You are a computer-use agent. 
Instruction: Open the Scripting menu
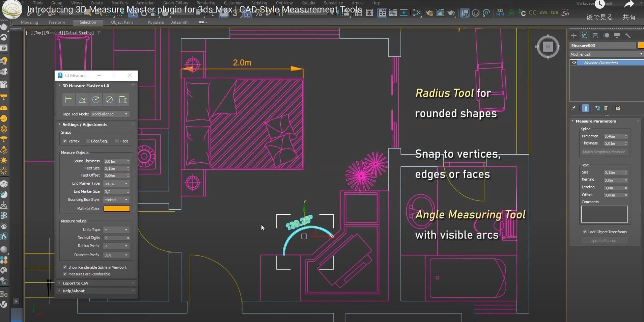(x=259, y=3)
